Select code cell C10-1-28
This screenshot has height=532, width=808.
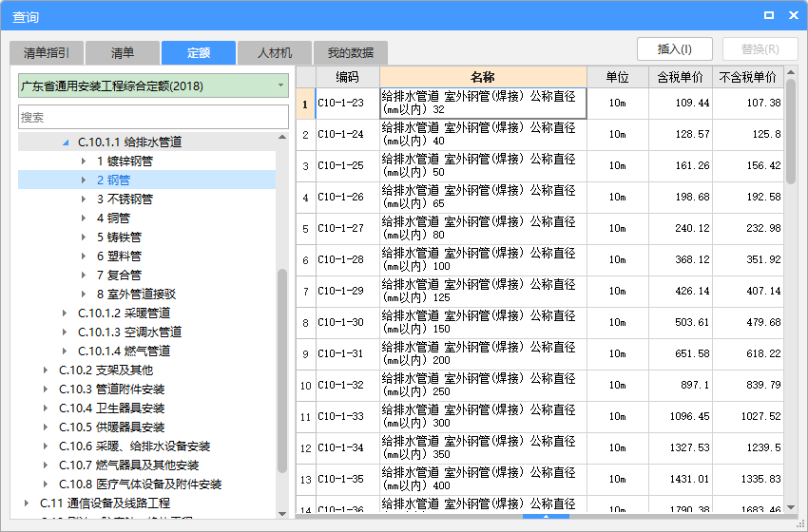coord(348,259)
